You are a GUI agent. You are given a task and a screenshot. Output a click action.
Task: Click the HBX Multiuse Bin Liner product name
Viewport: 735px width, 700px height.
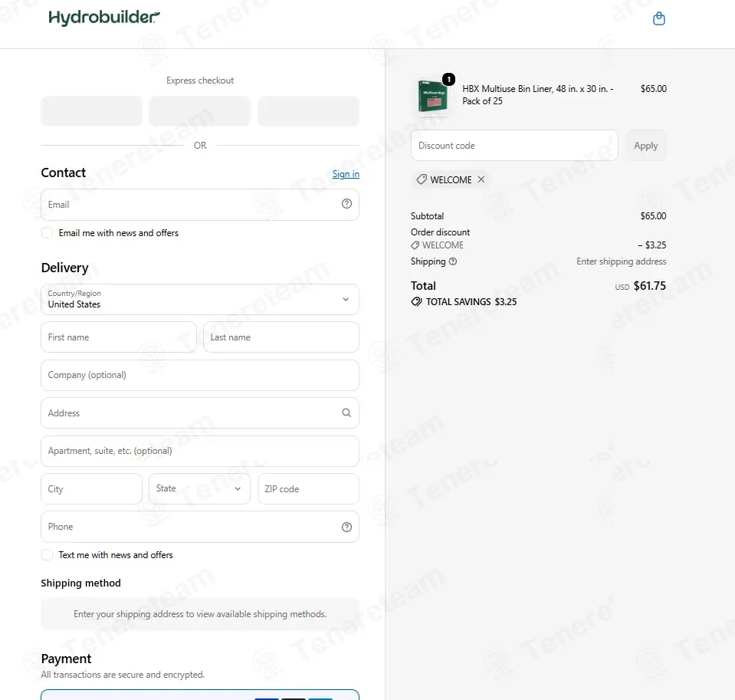tap(538, 95)
